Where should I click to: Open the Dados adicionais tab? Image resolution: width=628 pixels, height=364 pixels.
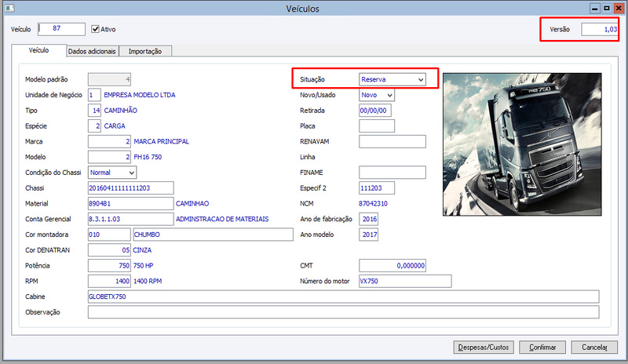pyautogui.click(x=92, y=51)
